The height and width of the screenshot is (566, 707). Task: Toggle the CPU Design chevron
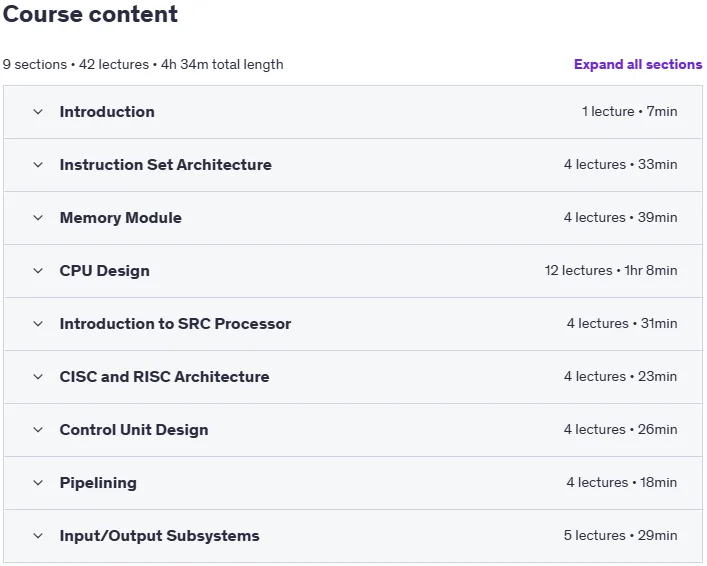pyautogui.click(x=38, y=271)
